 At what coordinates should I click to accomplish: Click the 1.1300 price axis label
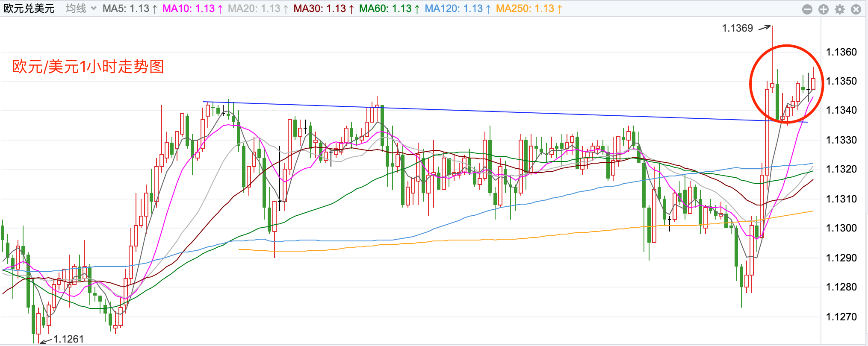841,228
